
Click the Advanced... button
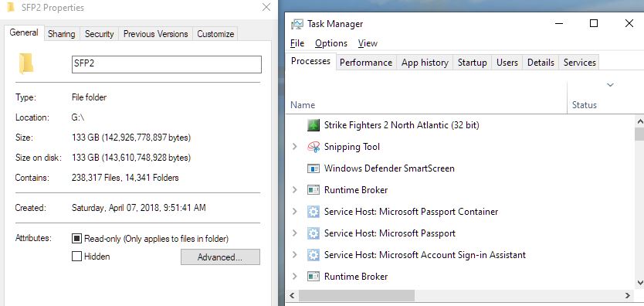click(x=220, y=257)
